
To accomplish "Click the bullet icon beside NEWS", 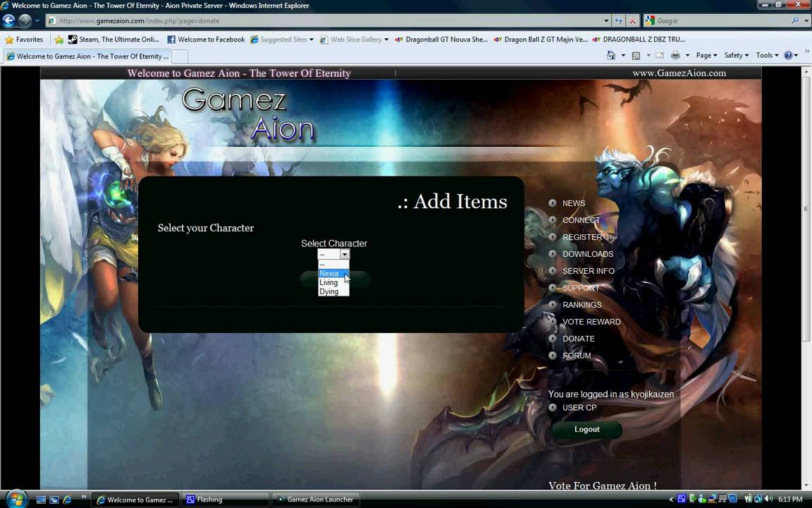I will (553, 203).
